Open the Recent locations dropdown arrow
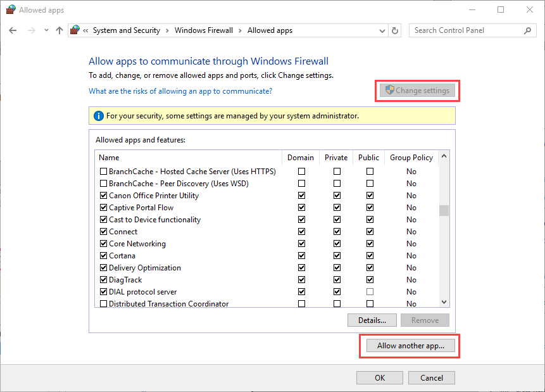 (46, 30)
